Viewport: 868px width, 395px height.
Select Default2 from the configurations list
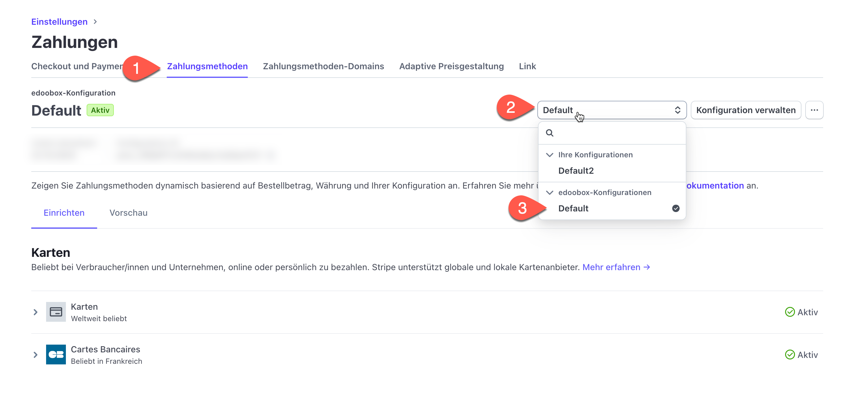click(576, 171)
